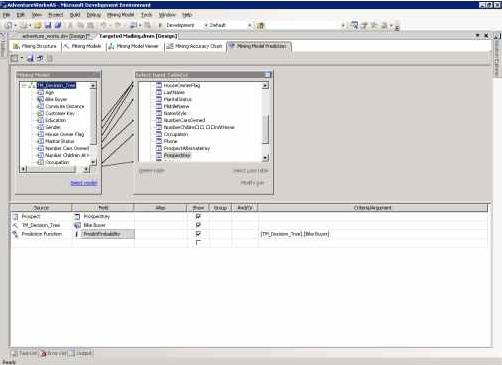Open the adventure_works.dsv [Design] document tab
Screen dimensions: 502x365
point(55,36)
